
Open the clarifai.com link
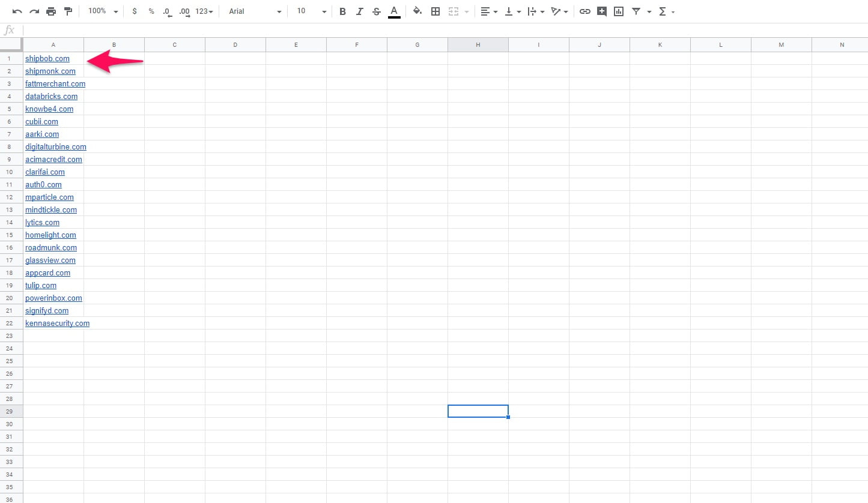click(x=45, y=172)
